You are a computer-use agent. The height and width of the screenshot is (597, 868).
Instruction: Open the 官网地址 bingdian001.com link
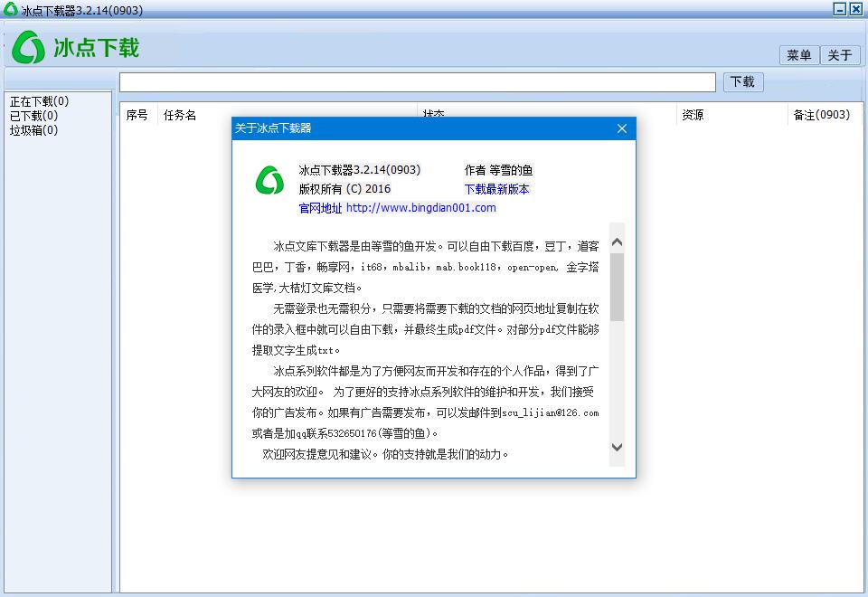pos(398,208)
